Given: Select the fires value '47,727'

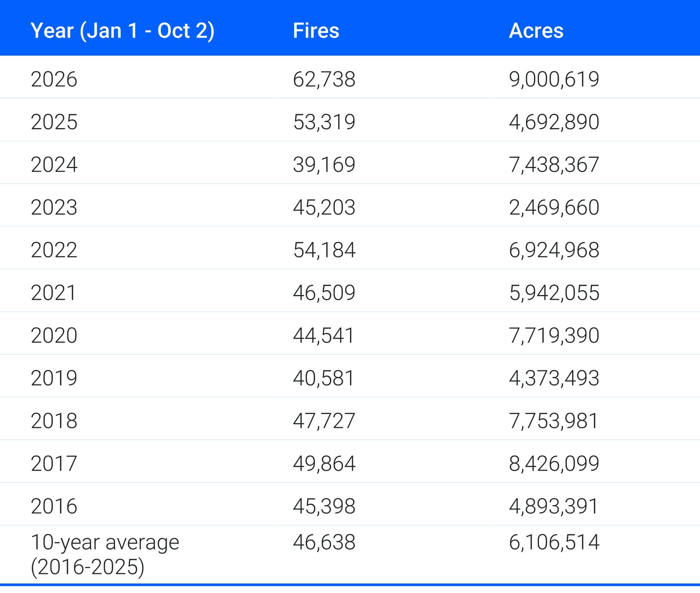Looking at the screenshot, I should pyautogui.click(x=324, y=421).
